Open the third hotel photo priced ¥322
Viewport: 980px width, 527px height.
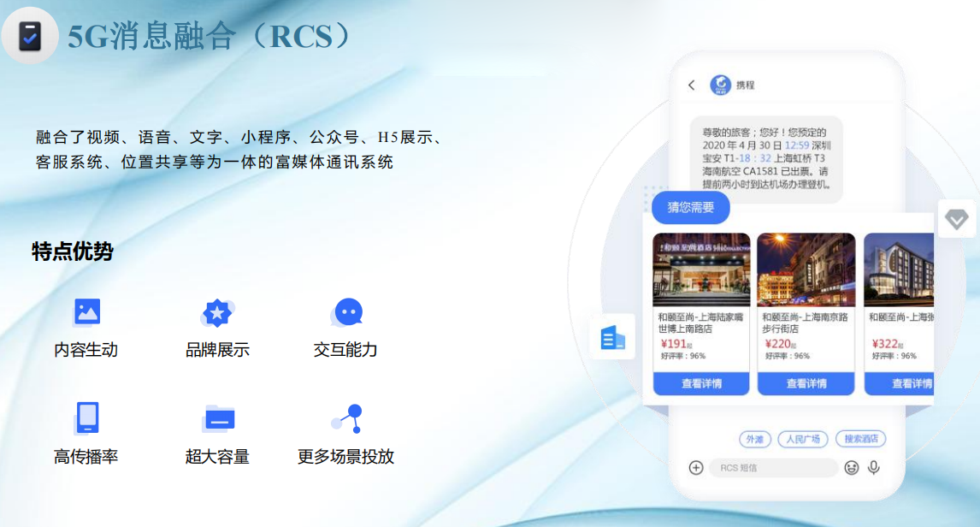point(899,270)
